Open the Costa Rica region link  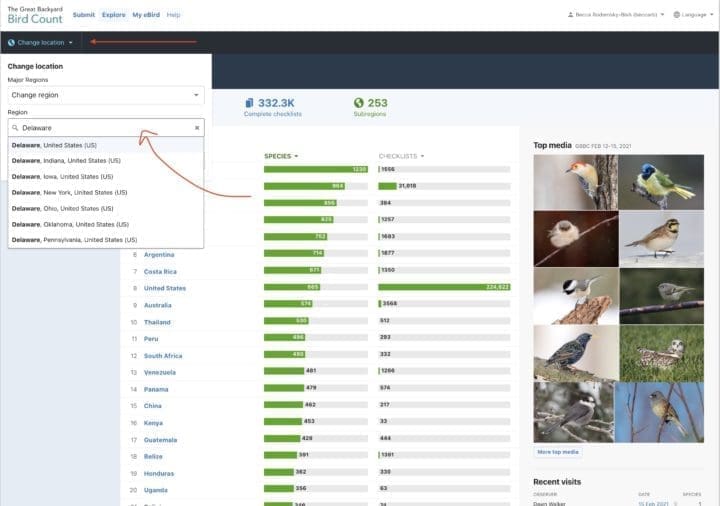click(160, 271)
